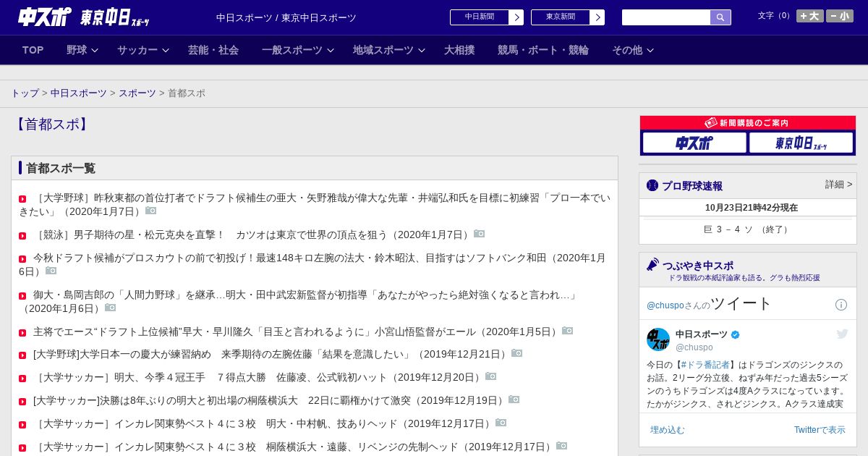Viewport: 868px width, 456px height.
Task: Open article about 法大・鈴木昭汰 148キロ
Action: [312, 264]
